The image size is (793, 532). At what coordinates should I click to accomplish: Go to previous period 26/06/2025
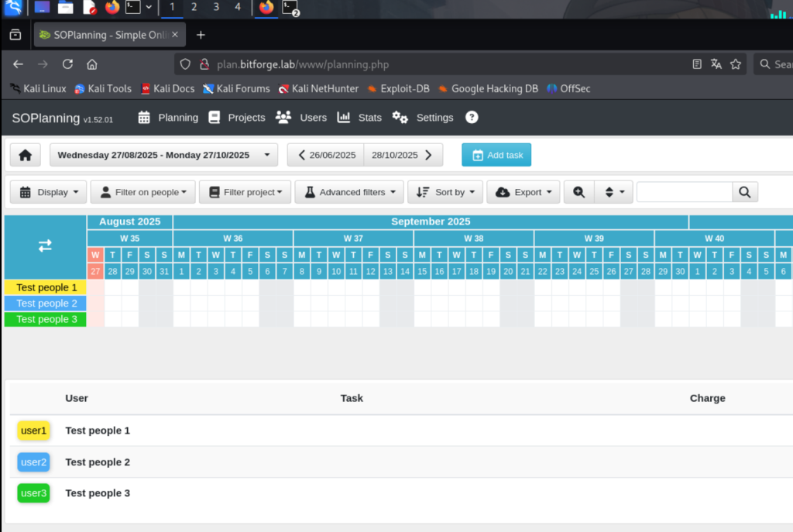pyautogui.click(x=325, y=155)
